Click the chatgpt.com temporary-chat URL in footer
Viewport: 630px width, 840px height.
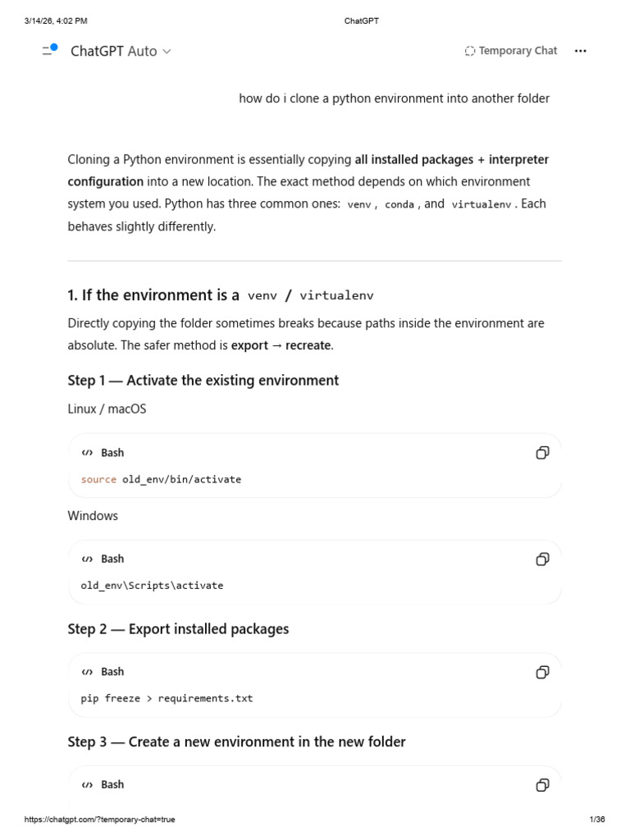pyautogui.click(x=100, y=819)
